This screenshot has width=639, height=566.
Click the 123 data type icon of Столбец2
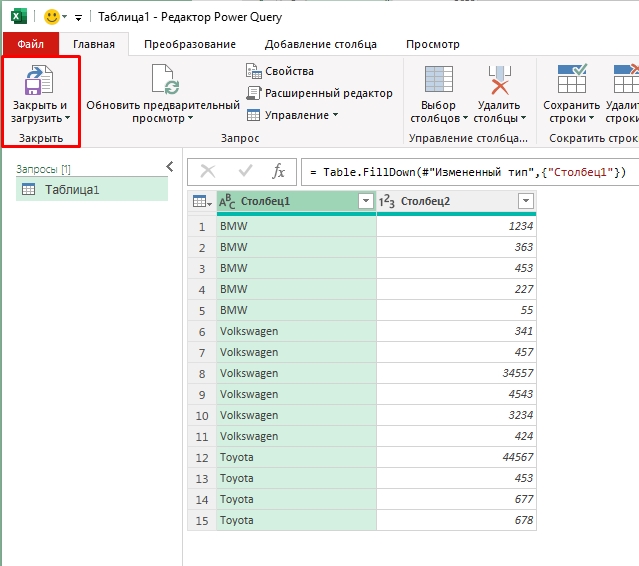[386, 201]
